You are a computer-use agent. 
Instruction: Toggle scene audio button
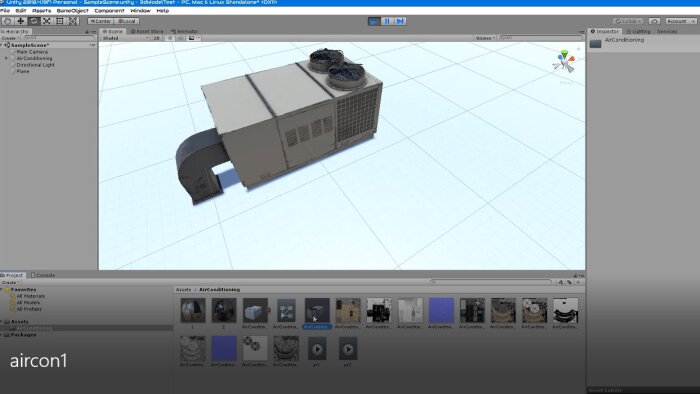click(180, 38)
